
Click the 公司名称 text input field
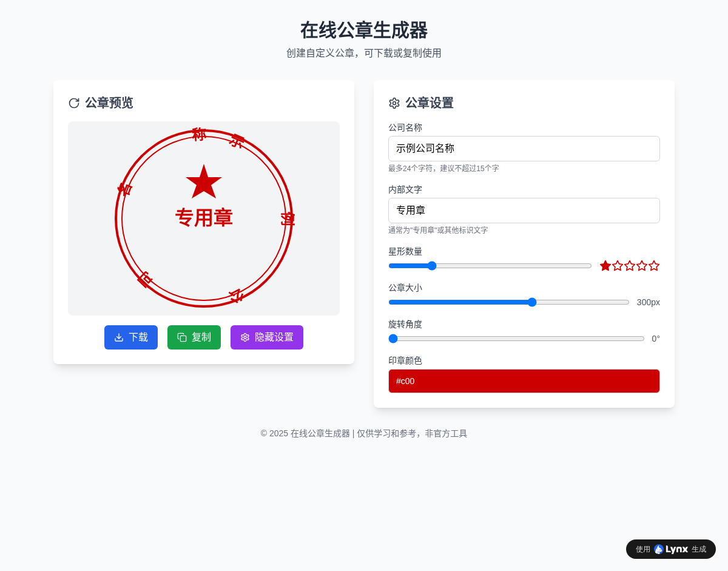[x=524, y=149]
